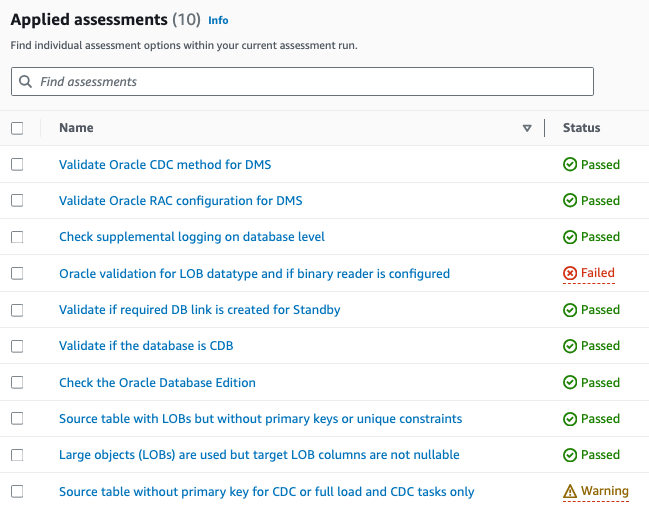Click the Passed checkmark for Oracle CDC method

[570, 164]
